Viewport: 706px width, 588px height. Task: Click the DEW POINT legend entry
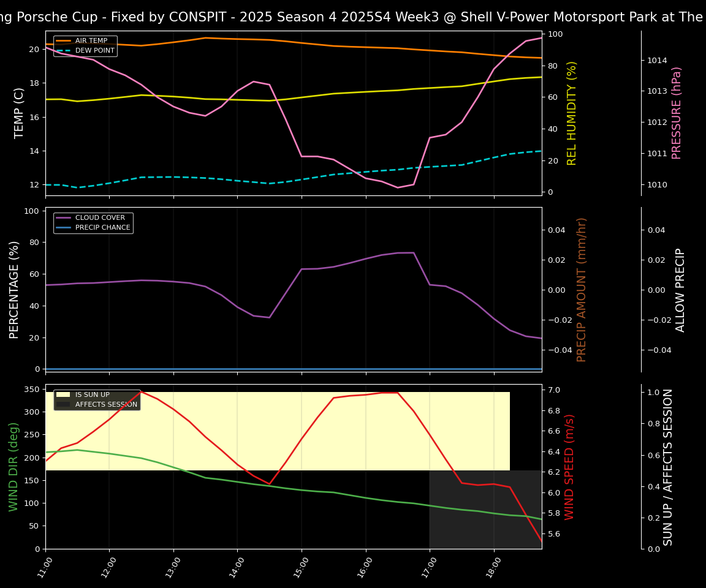94,51
